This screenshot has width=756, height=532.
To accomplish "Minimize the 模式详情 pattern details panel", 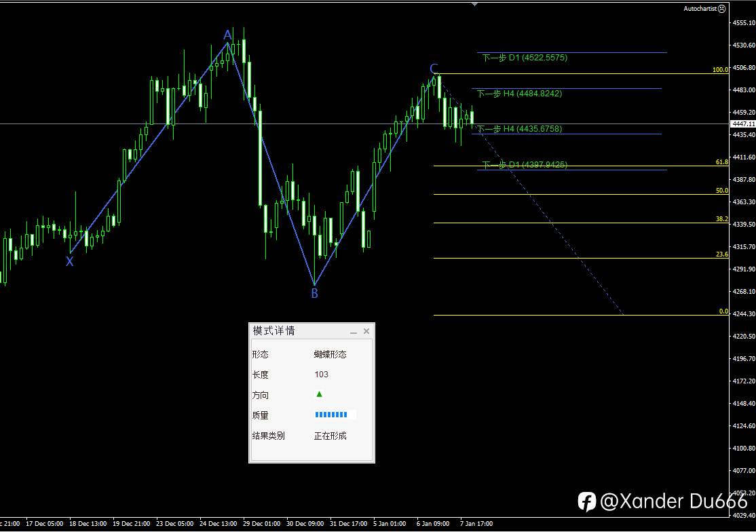I will click(354, 332).
